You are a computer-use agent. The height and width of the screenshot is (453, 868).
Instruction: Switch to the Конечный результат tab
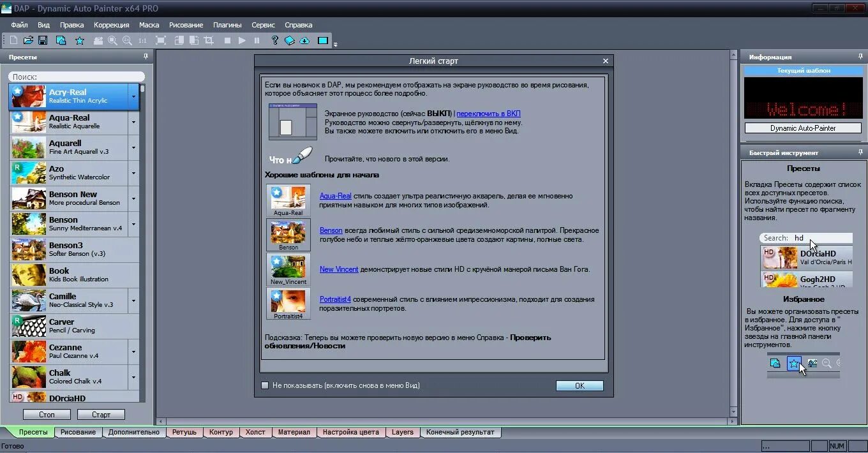click(x=460, y=432)
